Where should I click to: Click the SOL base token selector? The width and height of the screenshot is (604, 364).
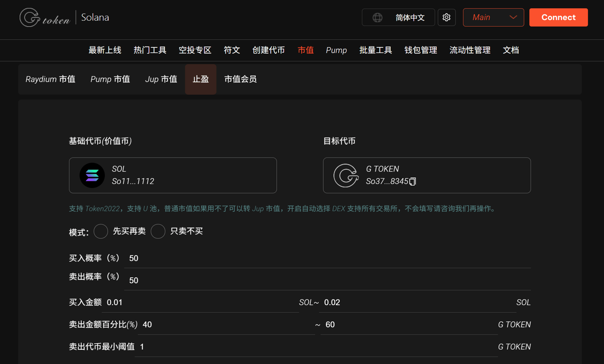[173, 175]
